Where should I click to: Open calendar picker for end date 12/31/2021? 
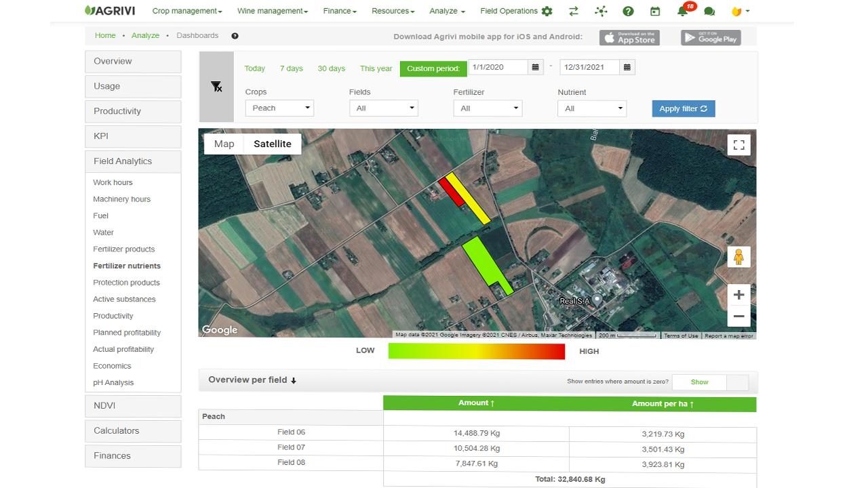coord(627,67)
